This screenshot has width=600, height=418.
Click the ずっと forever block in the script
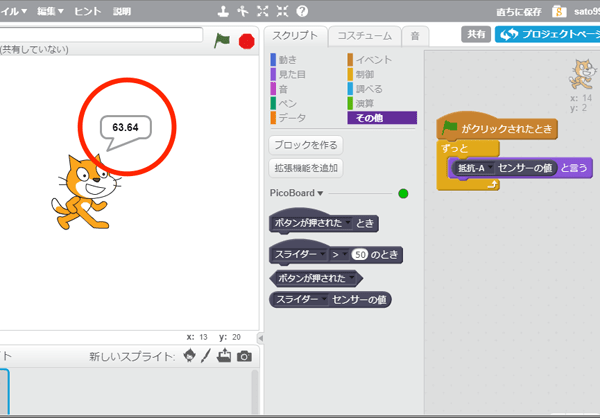click(x=455, y=149)
